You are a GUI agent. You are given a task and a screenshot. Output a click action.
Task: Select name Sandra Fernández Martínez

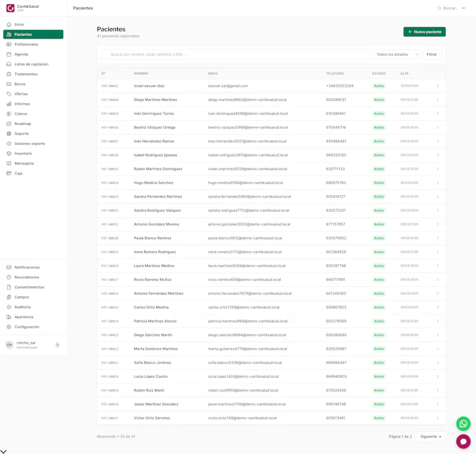pos(158,196)
